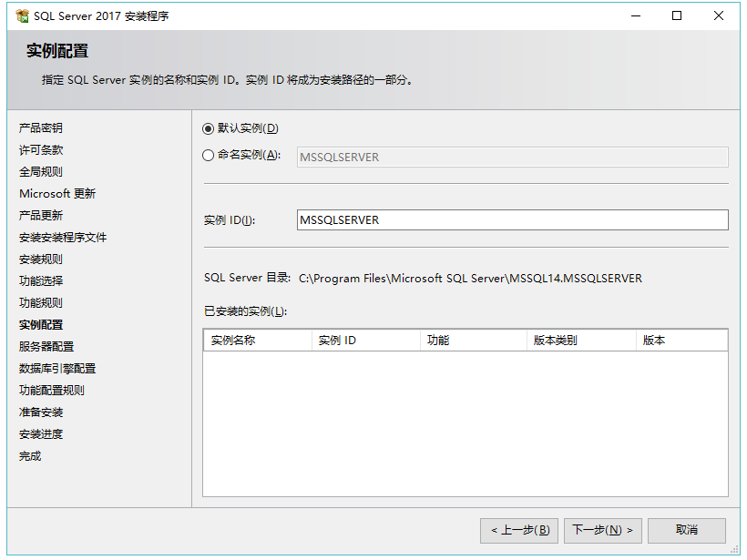Select 服务器配置 sidebar entry

point(46,347)
